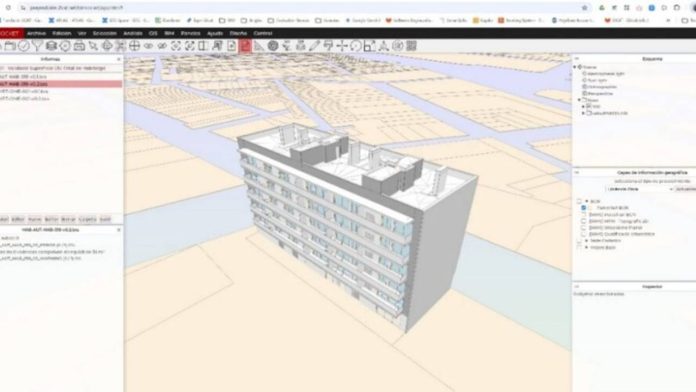This screenshot has width=696, height=392.
Task: Select the Perspectiva view in Esquema tree
Action: tap(601, 94)
